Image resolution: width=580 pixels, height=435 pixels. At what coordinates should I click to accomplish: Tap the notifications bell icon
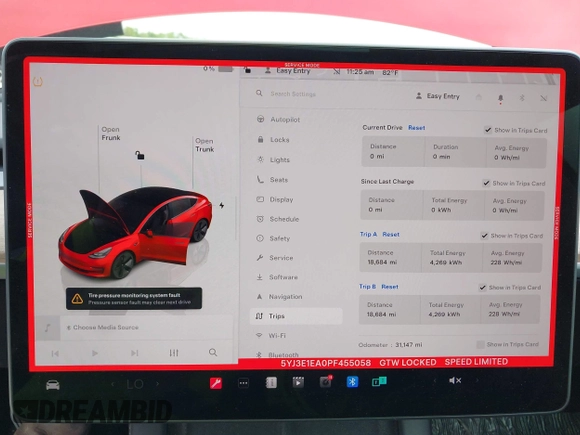[500, 98]
